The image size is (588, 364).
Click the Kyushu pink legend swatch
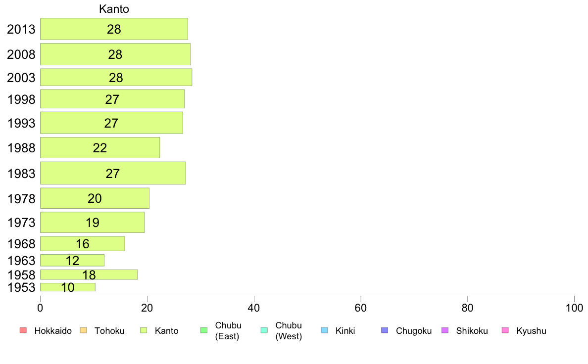pyautogui.click(x=505, y=330)
